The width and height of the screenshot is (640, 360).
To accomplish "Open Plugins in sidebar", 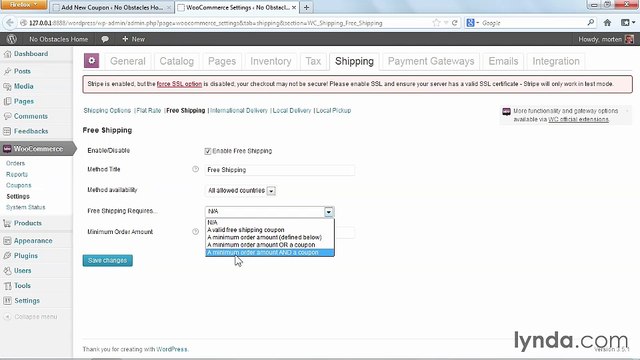I will coord(25,256).
